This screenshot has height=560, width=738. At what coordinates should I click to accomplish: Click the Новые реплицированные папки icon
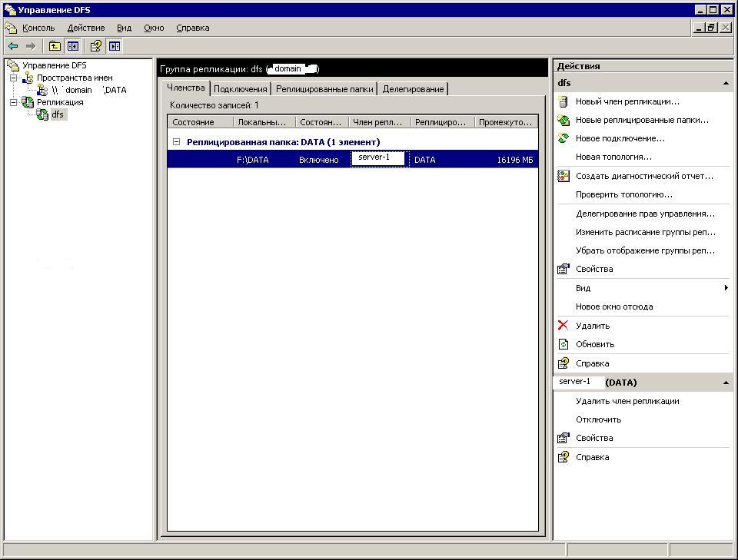tap(563, 120)
